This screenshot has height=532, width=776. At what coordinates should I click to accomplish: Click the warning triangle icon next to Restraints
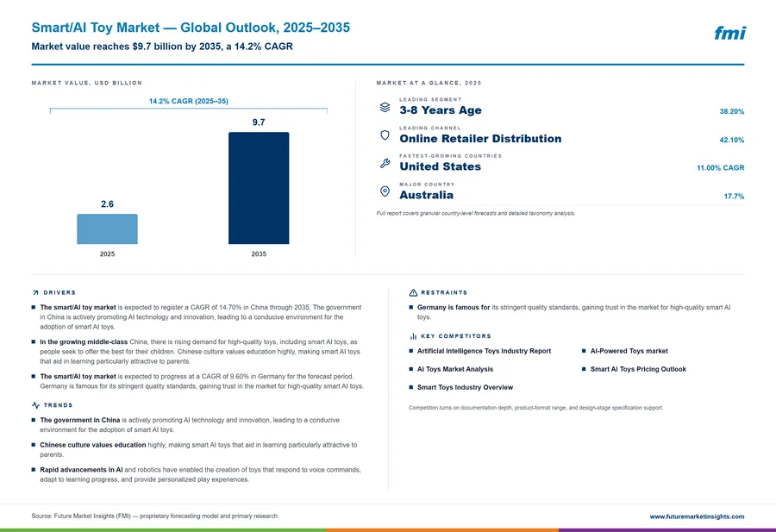(413, 293)
